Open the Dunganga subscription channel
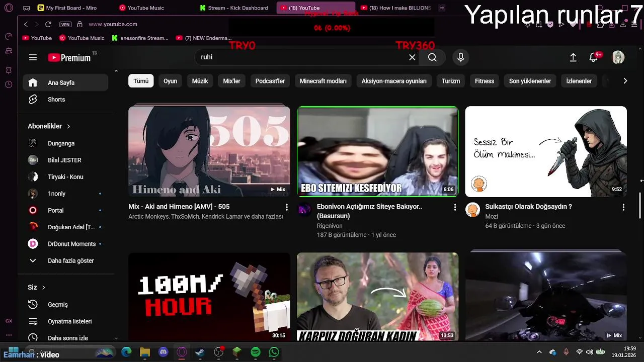The width and height of the screenshot is (644, 362). pos(65,143)
